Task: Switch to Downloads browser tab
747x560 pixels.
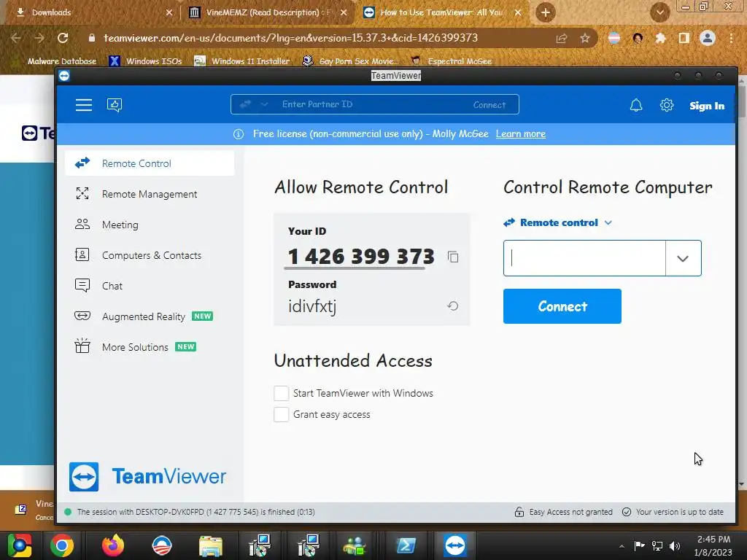Action: 90,12
